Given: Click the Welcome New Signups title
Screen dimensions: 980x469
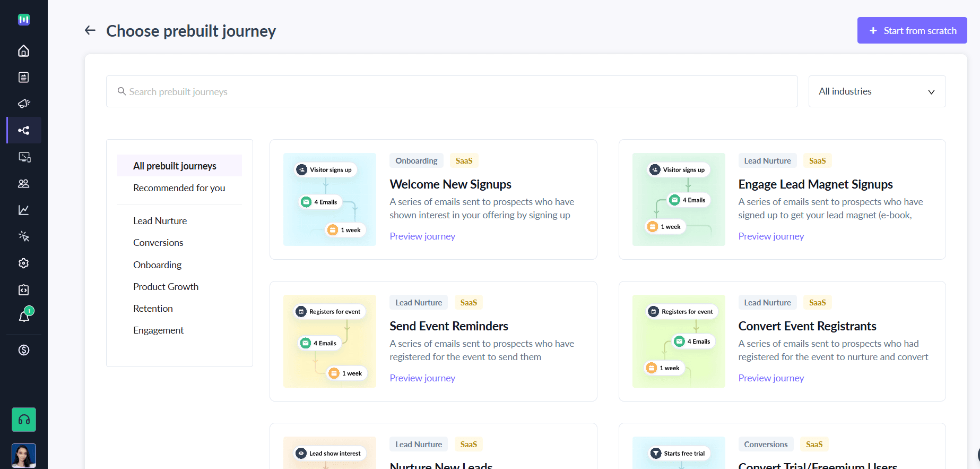Looking at the screenshot, I should [450, 184].
